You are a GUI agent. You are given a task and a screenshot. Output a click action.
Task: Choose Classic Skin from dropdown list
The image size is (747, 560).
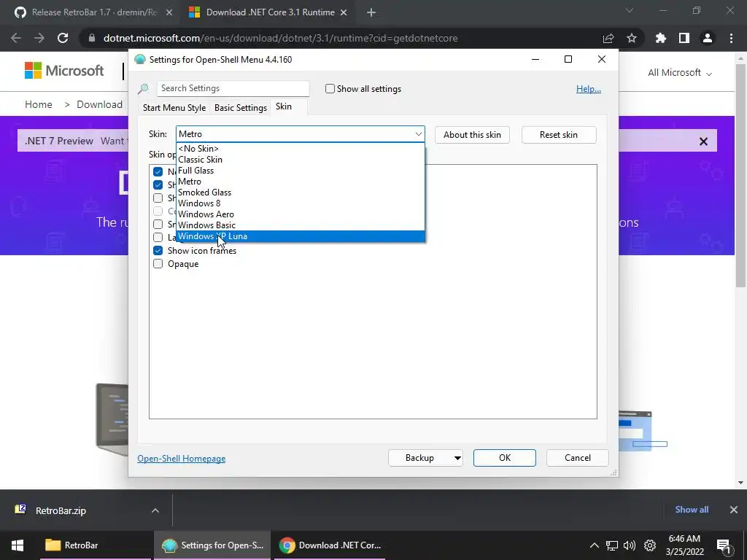pos(300,160)
